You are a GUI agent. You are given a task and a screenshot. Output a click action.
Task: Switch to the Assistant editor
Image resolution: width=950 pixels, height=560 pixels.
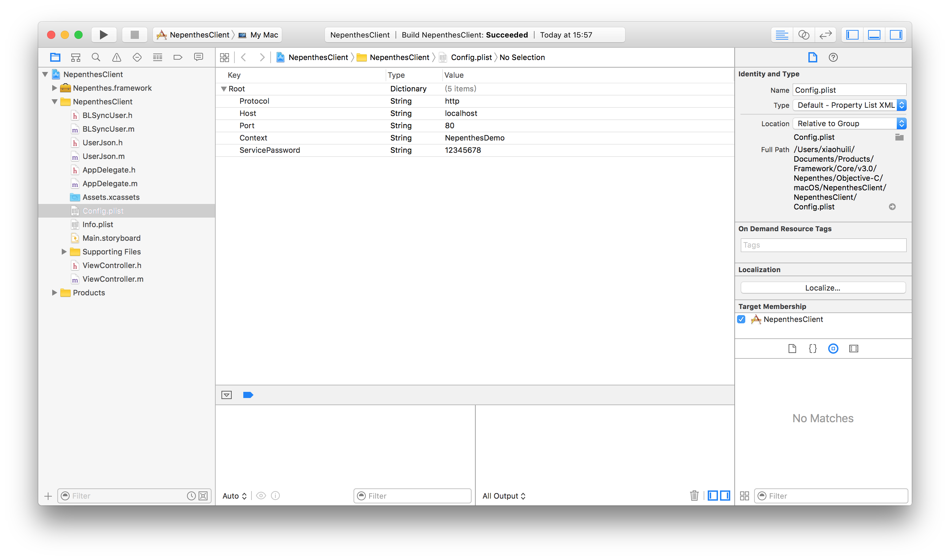click(x=804, y=35)
